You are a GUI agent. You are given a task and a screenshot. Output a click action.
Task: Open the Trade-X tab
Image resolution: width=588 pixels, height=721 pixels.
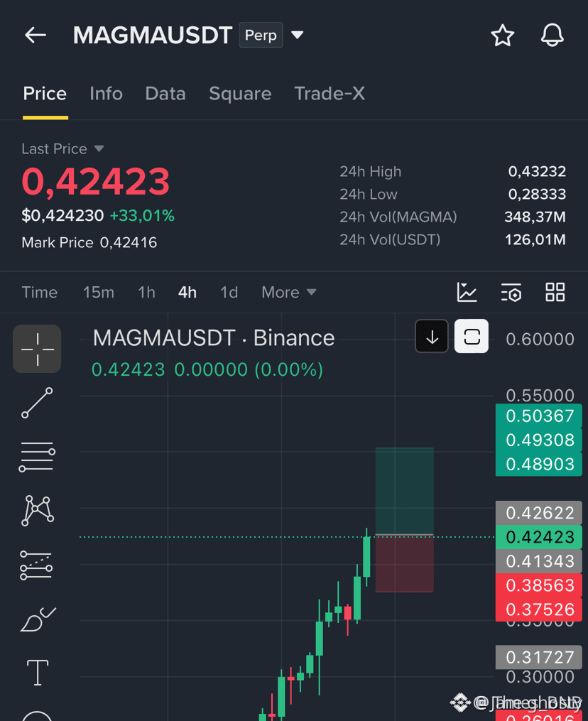(x=330, y=94)
